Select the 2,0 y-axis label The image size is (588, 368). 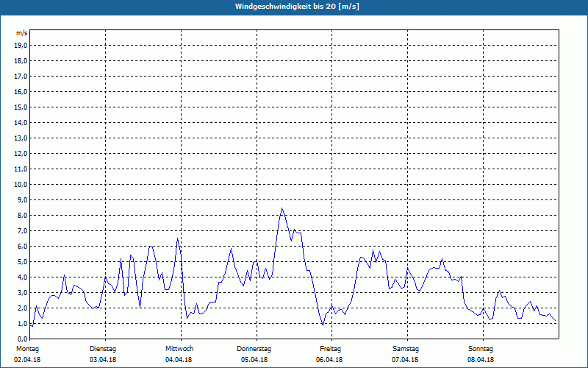[x=23, y=308]
